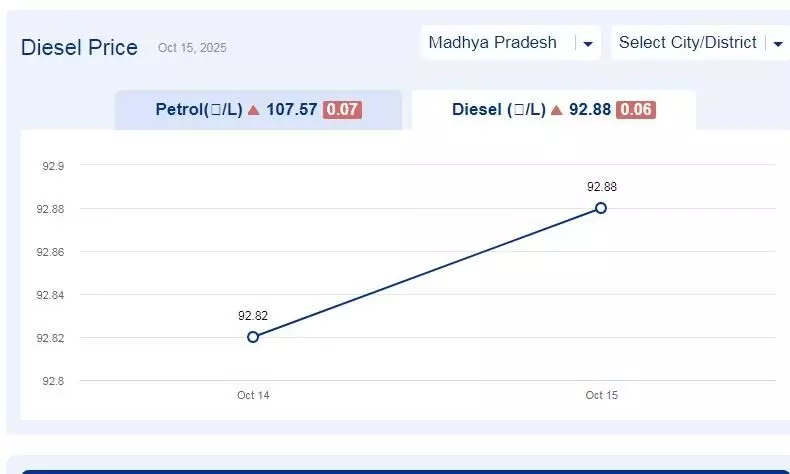Click the arrow beside Select City/District
This screenshot has width=790, height=474.
pyautogui.click(x=778, y=44)
